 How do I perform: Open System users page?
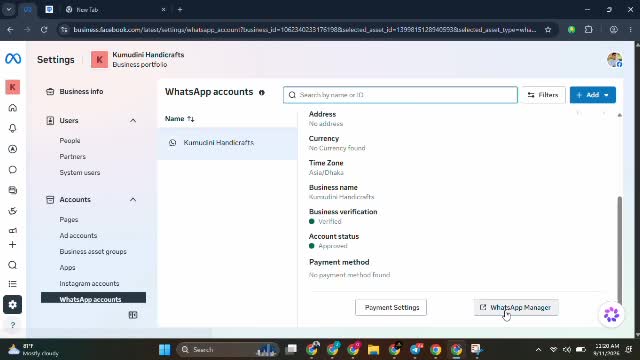[80, 173]
